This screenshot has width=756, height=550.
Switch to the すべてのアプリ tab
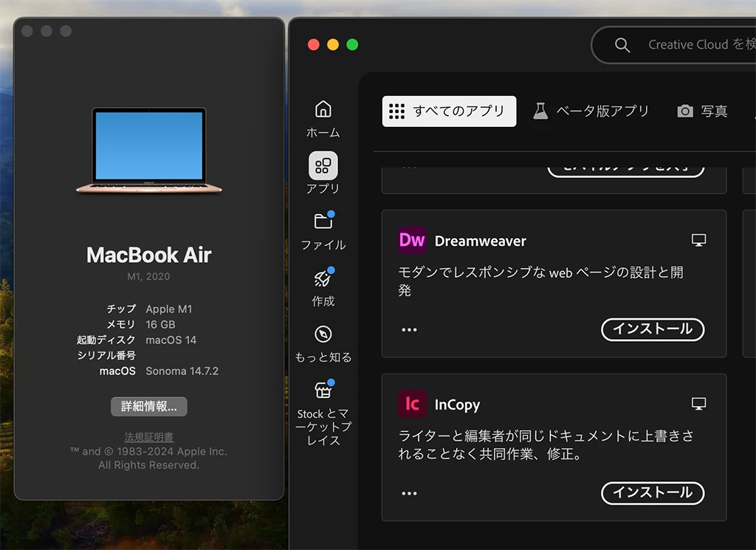[449, 111]
